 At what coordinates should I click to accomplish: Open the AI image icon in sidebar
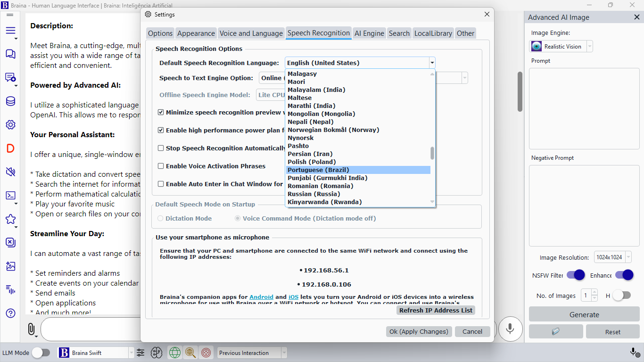pyautogui.click(x=10, y=266)
